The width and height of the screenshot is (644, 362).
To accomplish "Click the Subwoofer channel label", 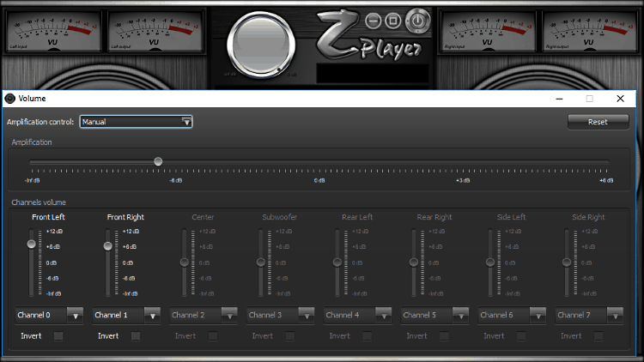I will (x=280, y=217).
